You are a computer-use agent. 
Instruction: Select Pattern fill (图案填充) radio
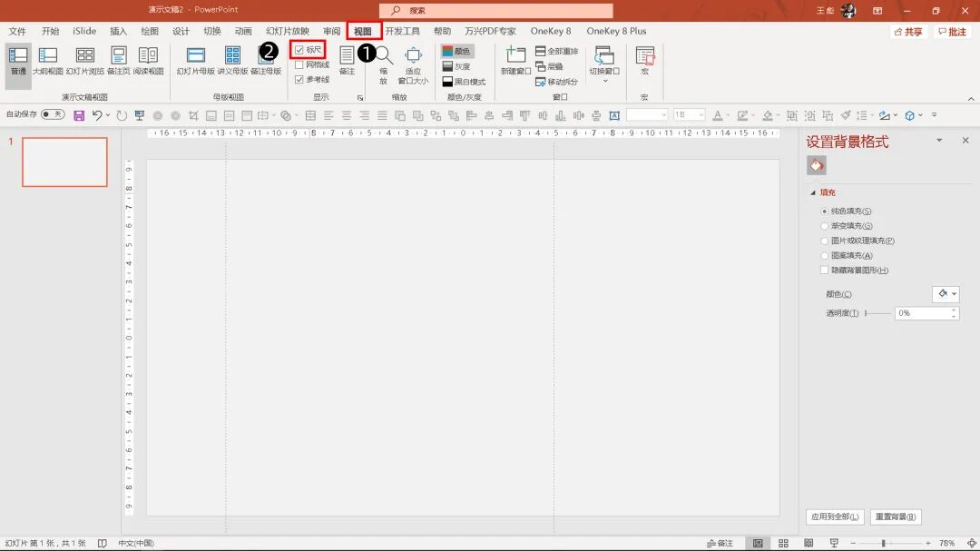(824, 255)
